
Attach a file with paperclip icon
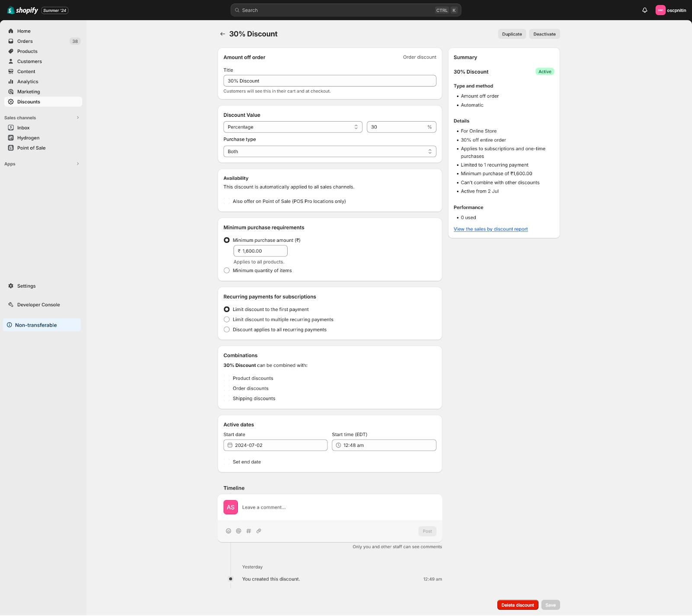pyautogui.click(x=259, y=531)
